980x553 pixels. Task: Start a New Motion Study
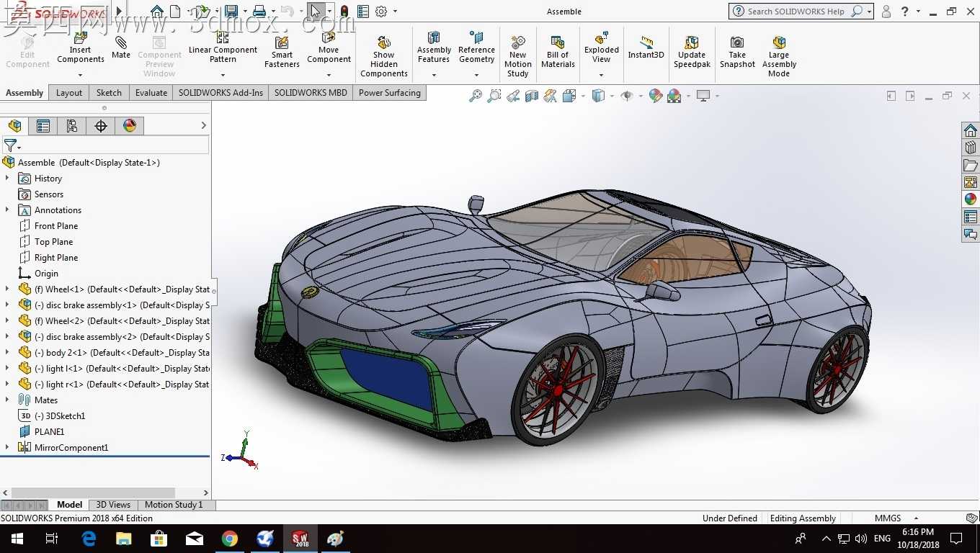(x=517, y=55)
